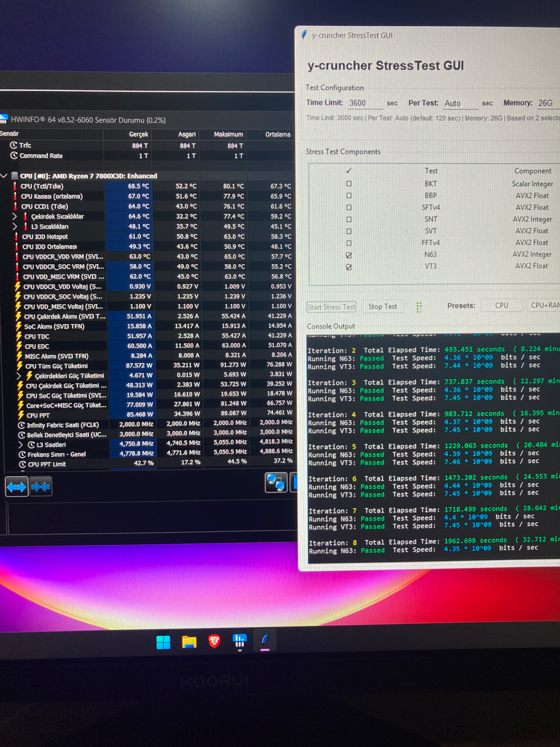Open File Explorer from the taskbar
The image size is (560, 747).
pyautogui.click(x=189, y=642)
